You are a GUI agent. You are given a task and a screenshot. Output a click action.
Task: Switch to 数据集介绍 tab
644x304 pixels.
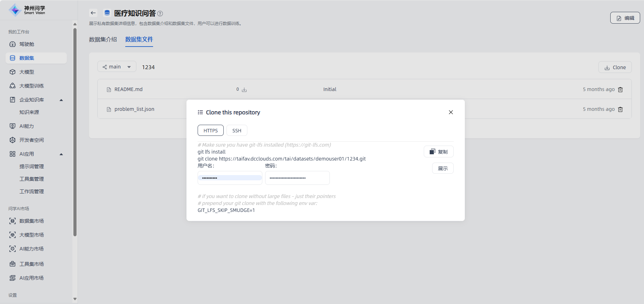coord(103,40)
